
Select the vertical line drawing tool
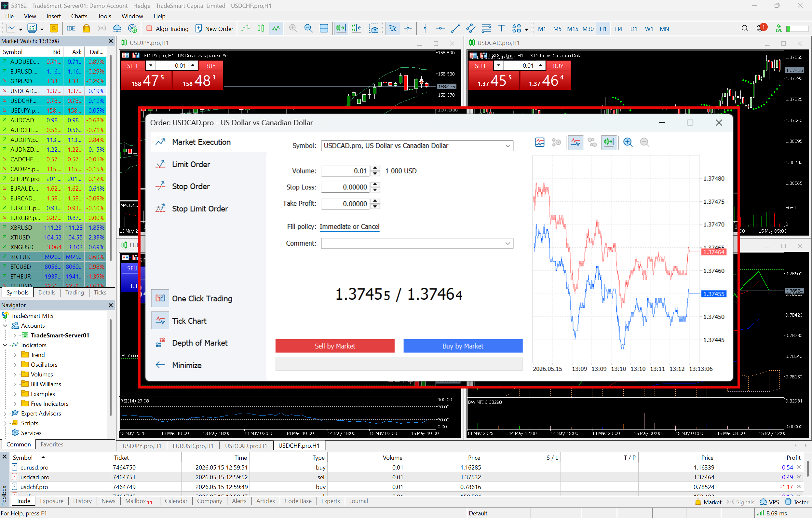(425, 29)
